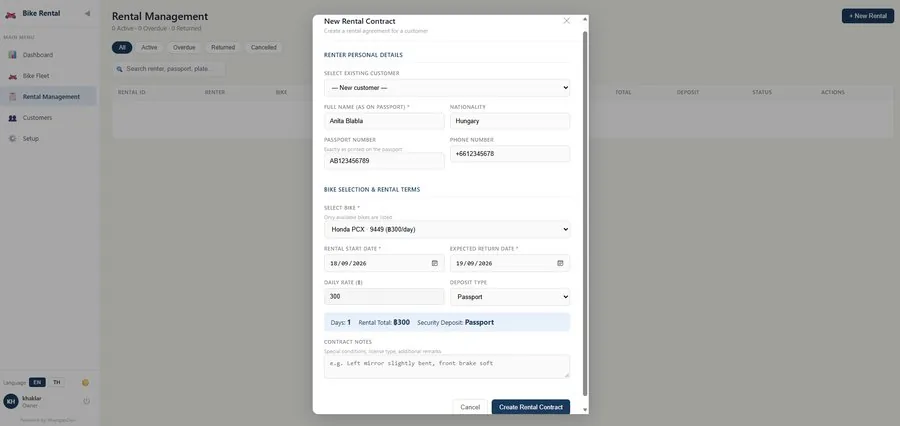Collapse the sidebar with the arrow icon

[x=87, y=13]
